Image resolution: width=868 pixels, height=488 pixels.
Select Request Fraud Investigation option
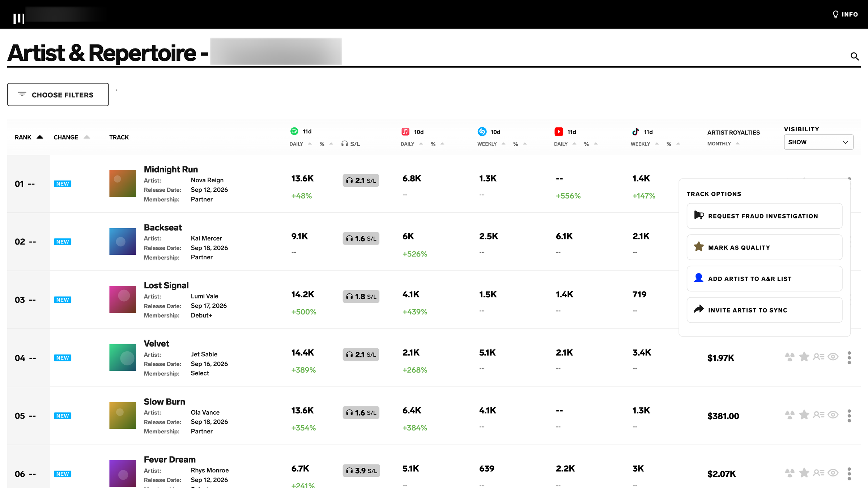point(764,216)
